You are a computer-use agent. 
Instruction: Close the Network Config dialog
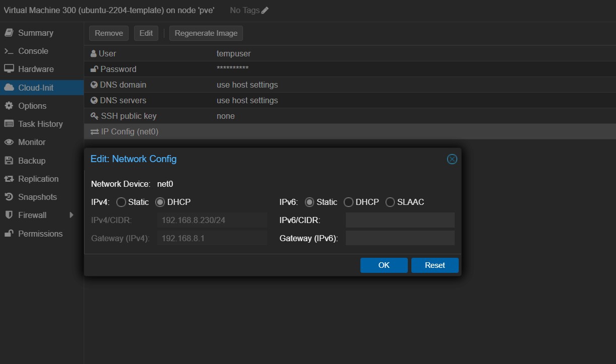click(x=452, y=159)
